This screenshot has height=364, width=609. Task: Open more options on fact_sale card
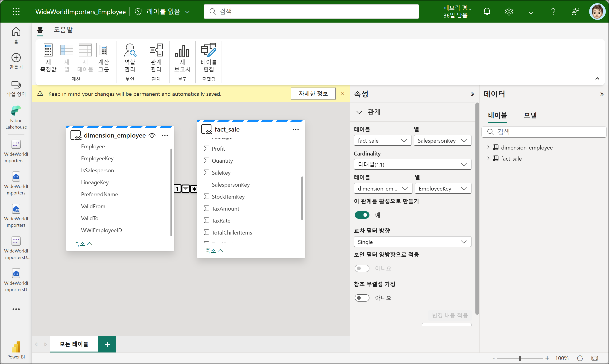pos(296,129)
